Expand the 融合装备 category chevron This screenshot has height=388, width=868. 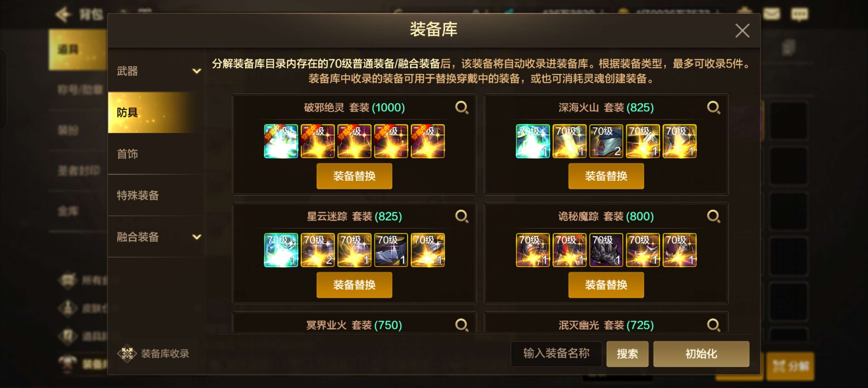[x=196, y=237]
